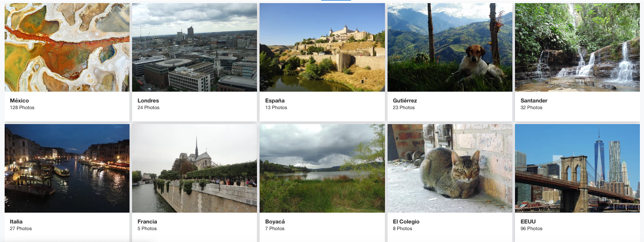Viewport: 644px width, 242px height.
Task: Open the Londres album cover photo
Action: pos(194,47)
